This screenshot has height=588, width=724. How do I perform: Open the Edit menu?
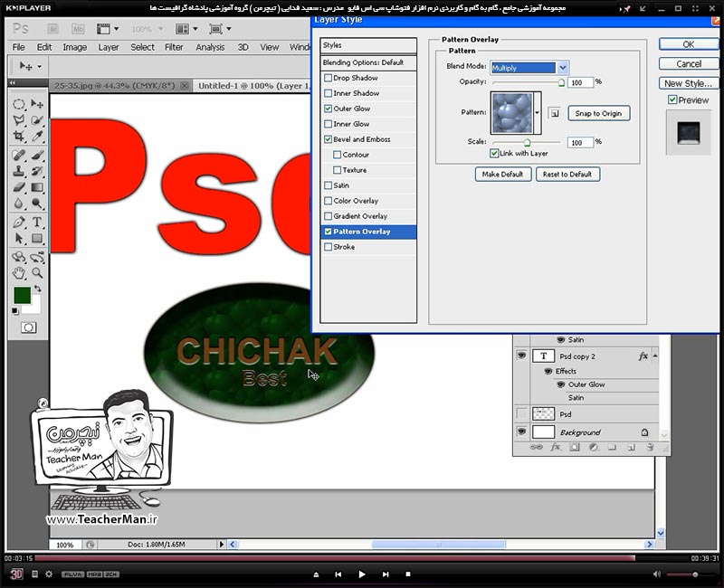click(x=44, y=47)
